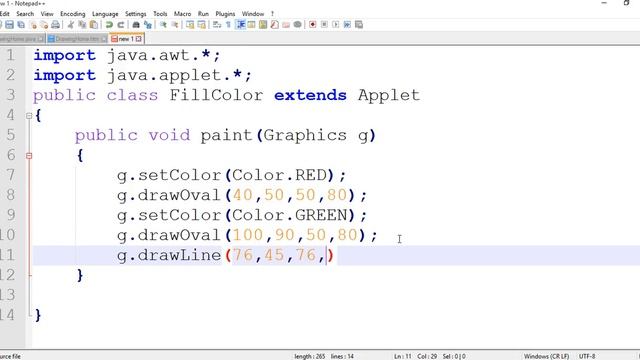Click 'length : 265' in status bar
Image resolution: width=640 pixels, height=360 pixels.
tap(310, 356)
